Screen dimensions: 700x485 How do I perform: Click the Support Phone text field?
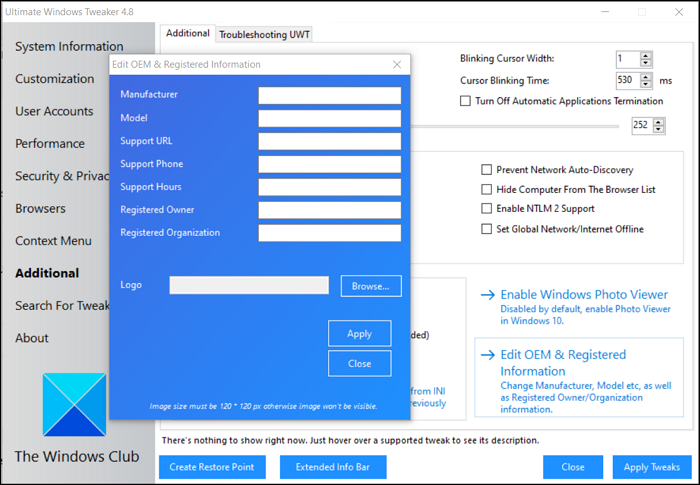click(x=329, y=164)
